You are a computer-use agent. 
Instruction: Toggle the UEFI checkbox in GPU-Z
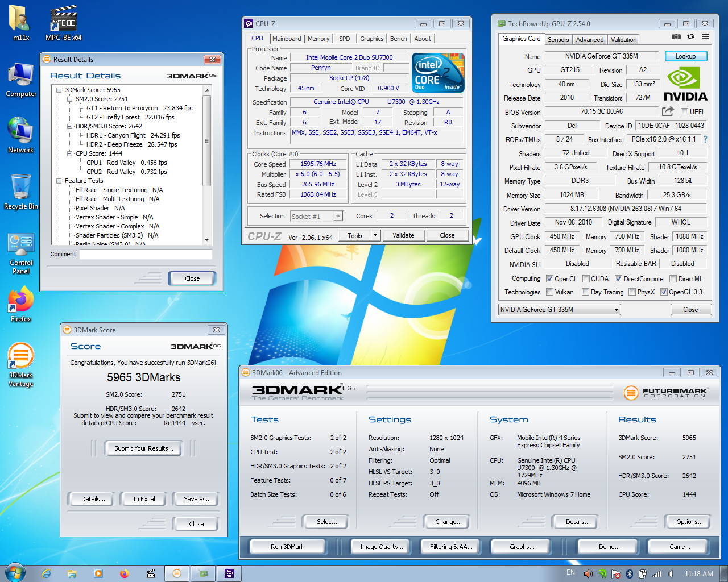684,112
